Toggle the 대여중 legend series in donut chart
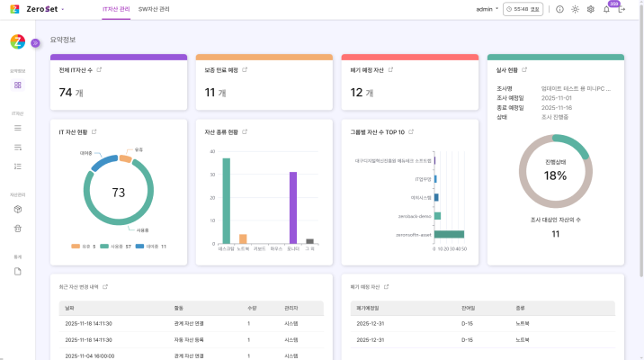Viewport: 644px width, 360px height. (x=151, y=246)
